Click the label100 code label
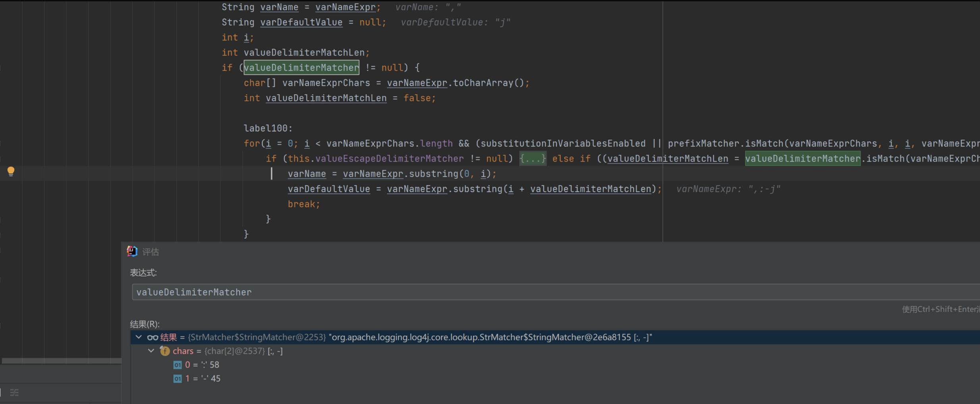Viewport: 980px width, 404px height. 268,128
